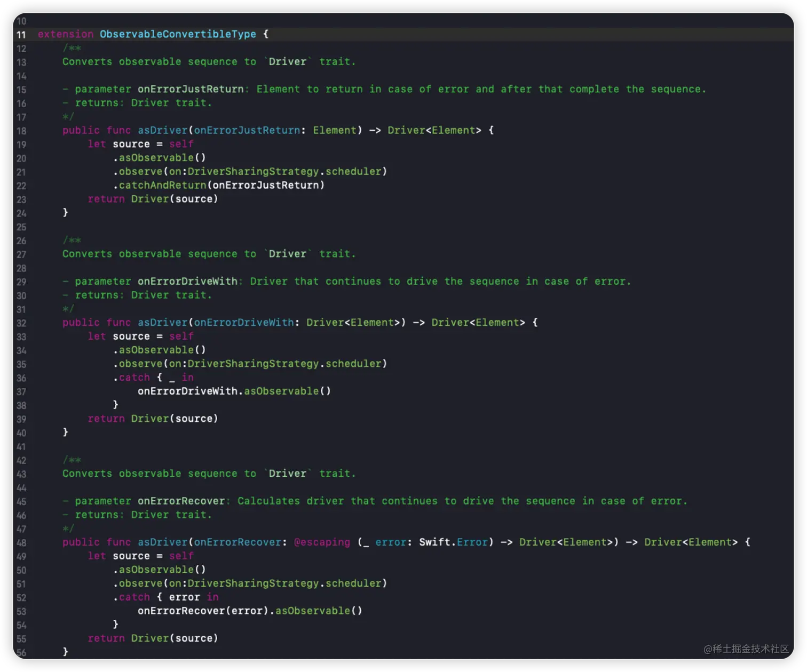The height and width of the screenshot is (672, 807).
Task: Click '.asObservable()' on line 20
Action: point(160,158)
